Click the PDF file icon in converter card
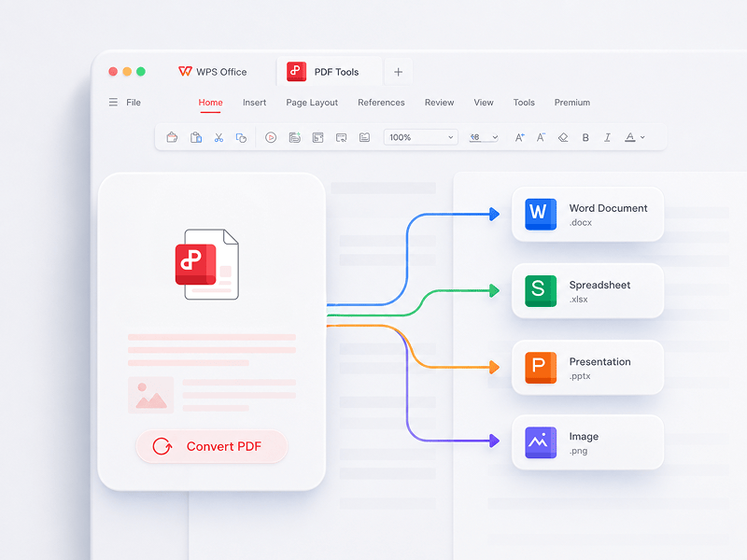The image size is (747, 560). 207,264
